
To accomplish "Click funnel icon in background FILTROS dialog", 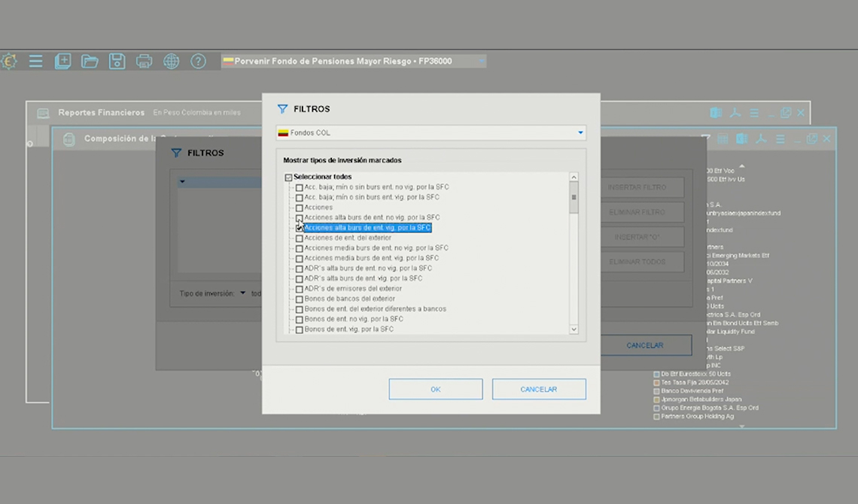I will [x=176, y=153].
